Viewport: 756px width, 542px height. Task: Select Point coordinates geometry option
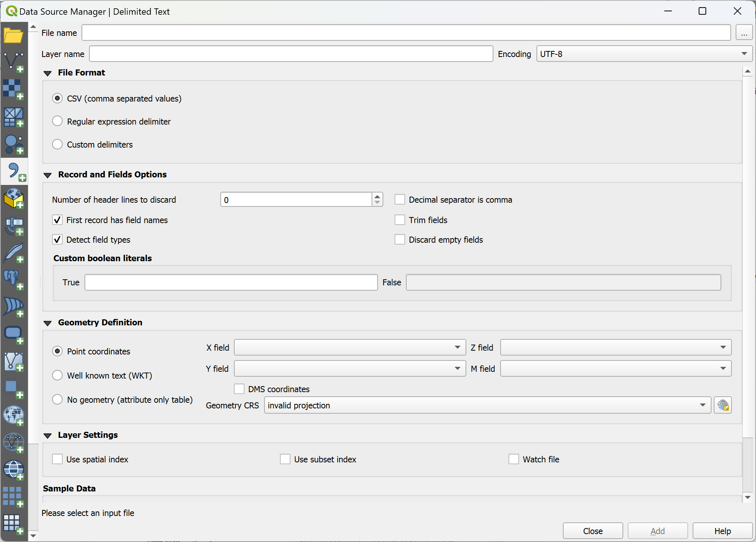[57, 351]
